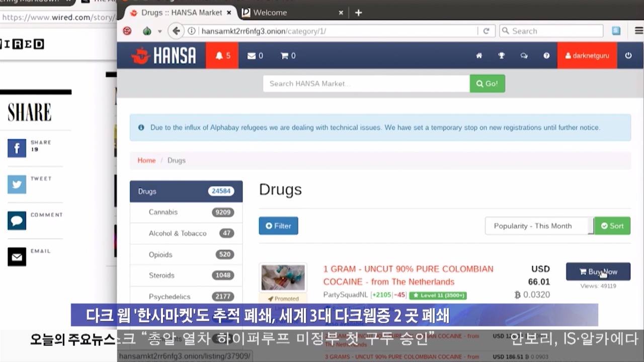Screen dimensions: 644x362
Task: Open the comment icon in Wired window
Action: [17, 221]
